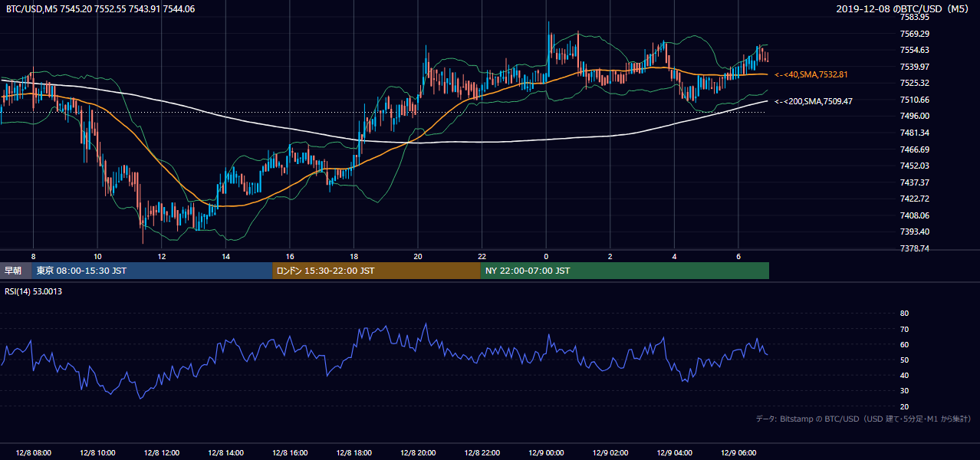Click the price axis value 7510.66
The image size is (980, 460).
point(915,100)
